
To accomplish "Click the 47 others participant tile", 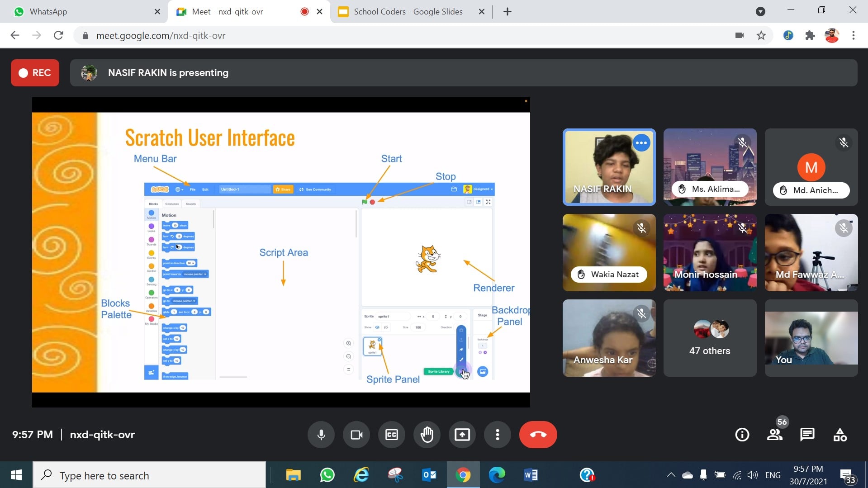I will coord(710,338).
